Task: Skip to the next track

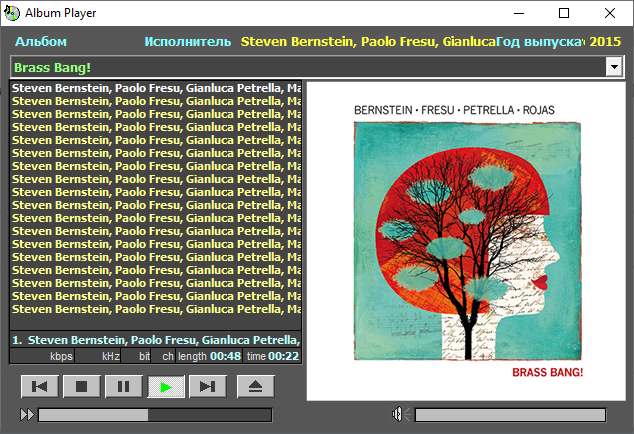Action: pyautogui.click(x=208, y=387)
